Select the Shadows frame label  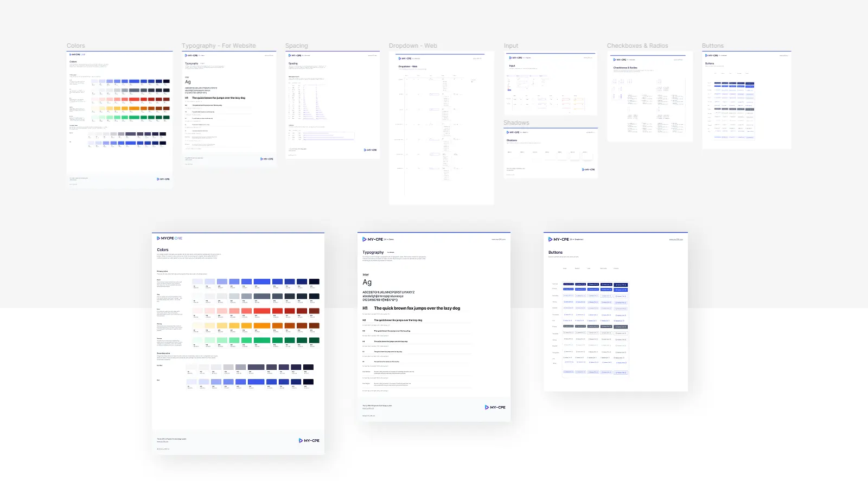[516, 123]
